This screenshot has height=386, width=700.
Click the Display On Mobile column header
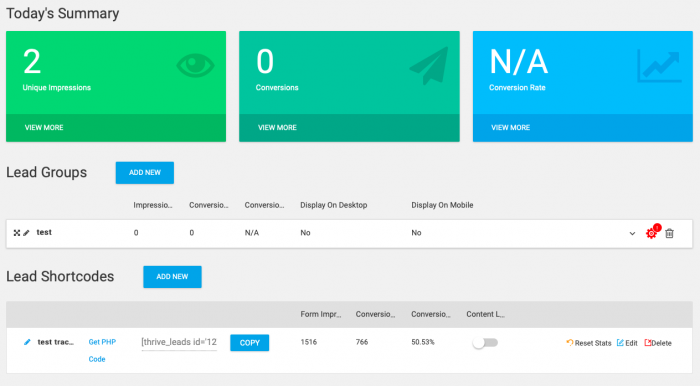[442, 205]
